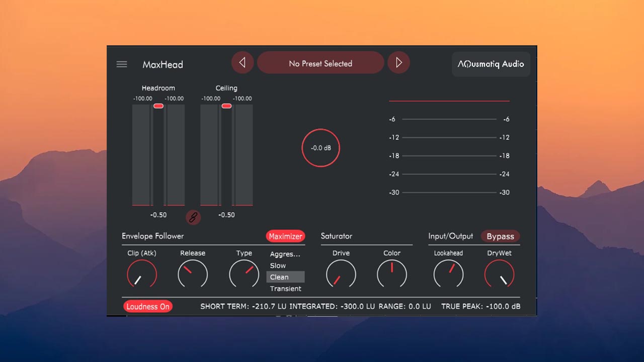Open the No Preset Selected preset browser
The image size is (644, 362).
click(x=320, y=63)
